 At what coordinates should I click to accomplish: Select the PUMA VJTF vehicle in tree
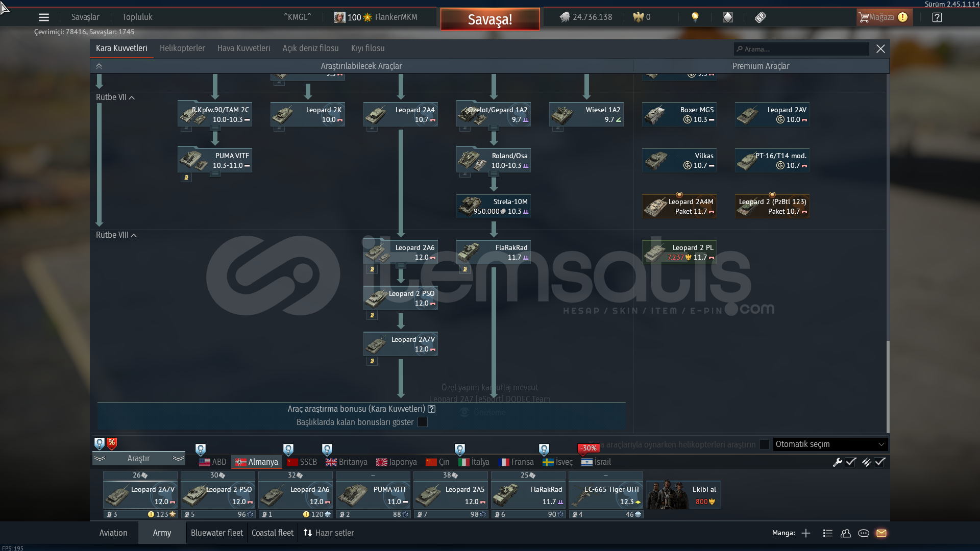[215, 161]
